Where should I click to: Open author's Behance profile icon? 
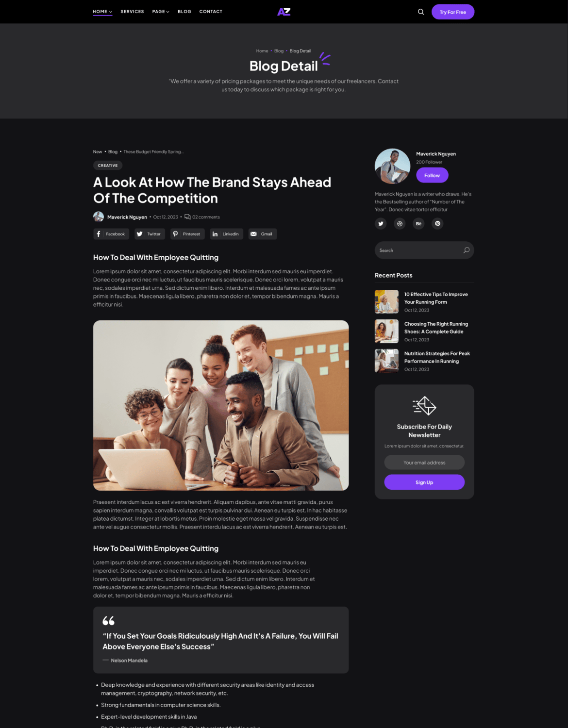pos(418,224)
